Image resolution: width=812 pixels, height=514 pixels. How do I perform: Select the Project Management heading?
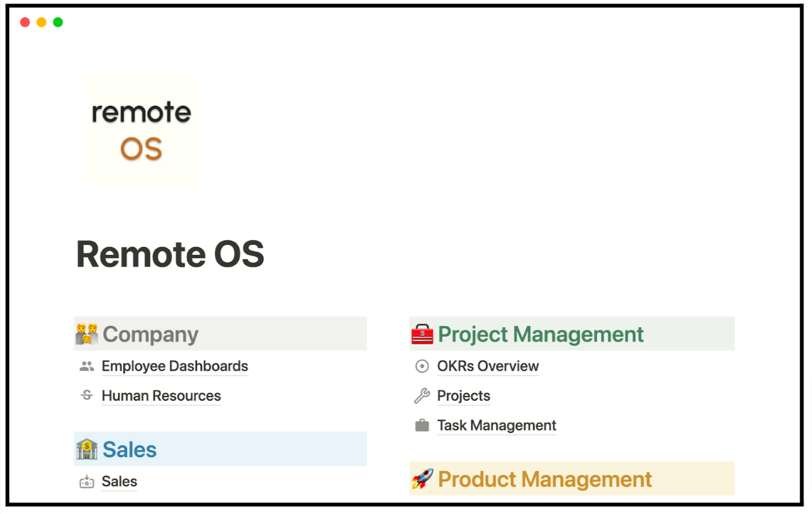coord(541,334)
